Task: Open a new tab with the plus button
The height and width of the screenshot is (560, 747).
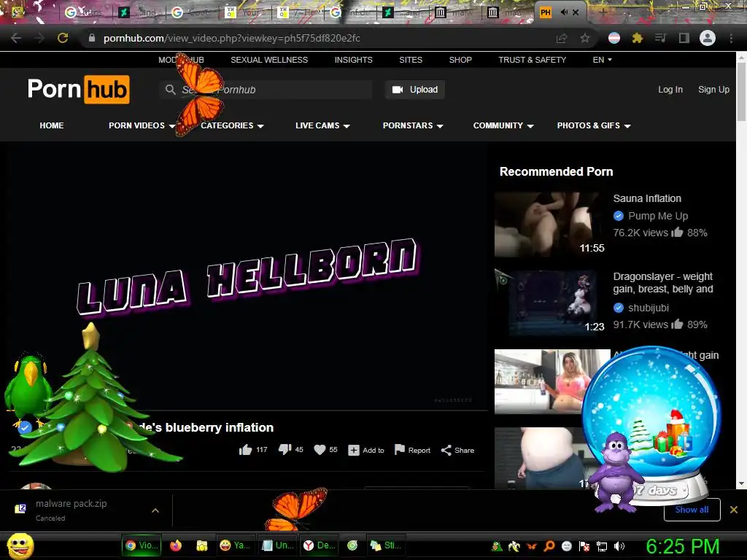Action: 603,12
